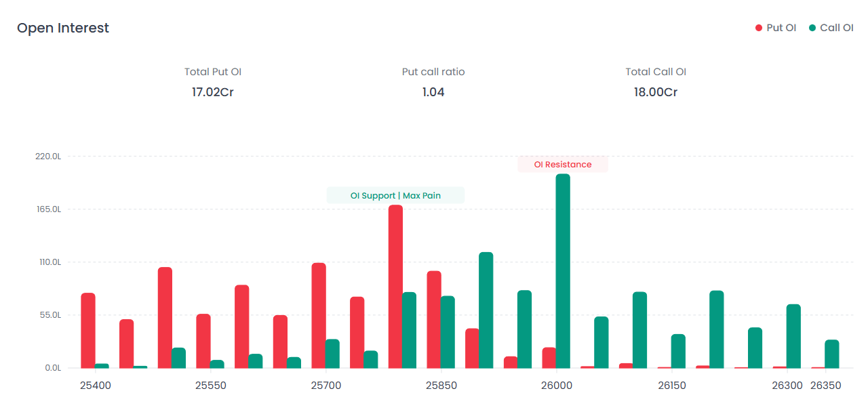Click the Total Call OI value 18.00Cr
Viewport: 868px width, 410px height.
pyautogui.click(x=655, y=92)
